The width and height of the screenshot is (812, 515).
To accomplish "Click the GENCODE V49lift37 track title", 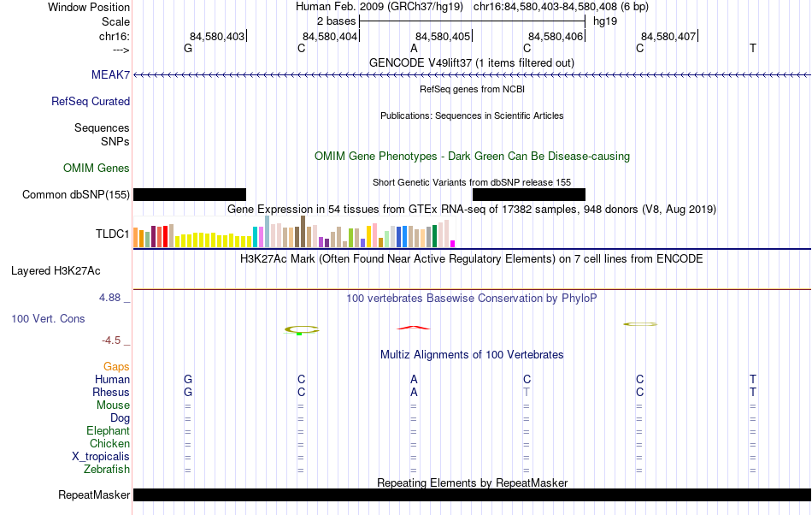I will coord(472,62).
